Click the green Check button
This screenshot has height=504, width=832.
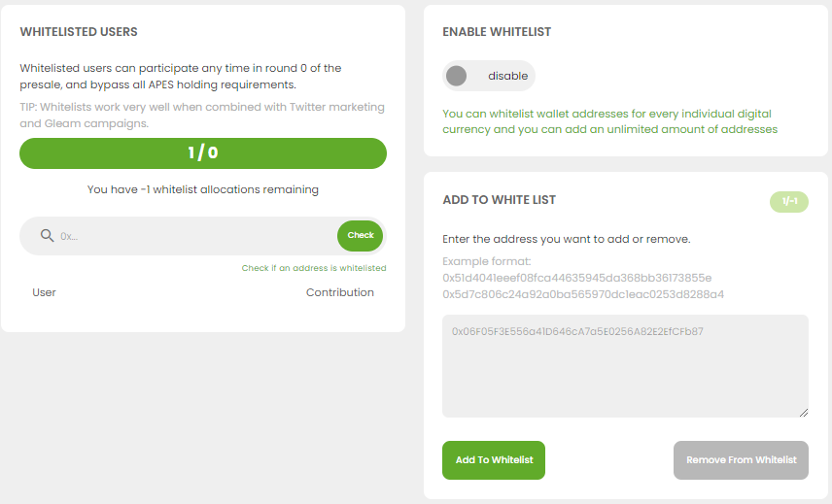(361, 235)
